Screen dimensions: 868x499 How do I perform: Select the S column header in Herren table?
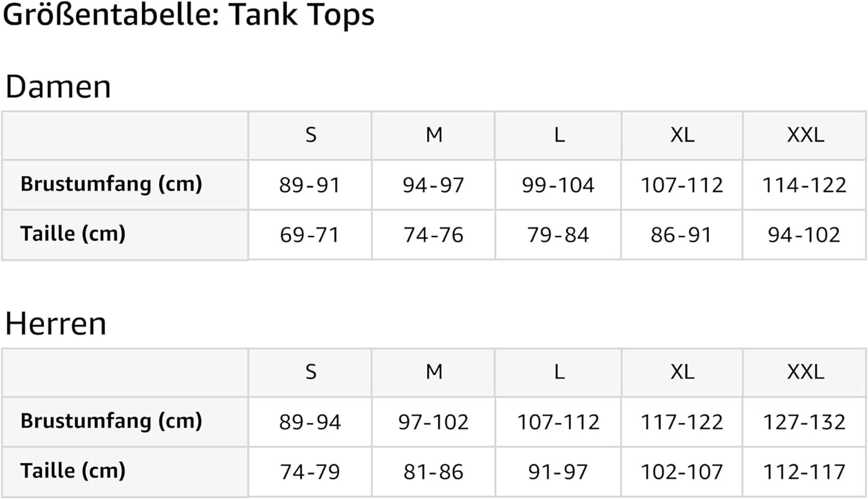[x=310, y=372]
